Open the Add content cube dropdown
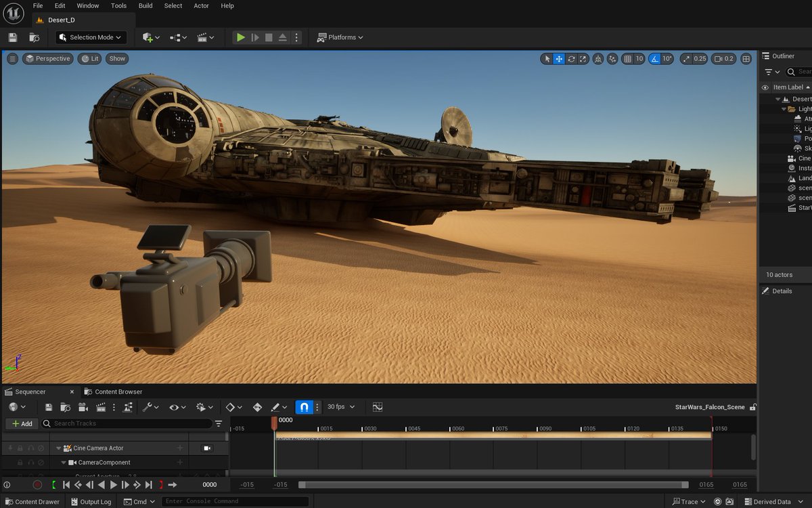Viewport: 812px width, 508px height. coord(151,37)
